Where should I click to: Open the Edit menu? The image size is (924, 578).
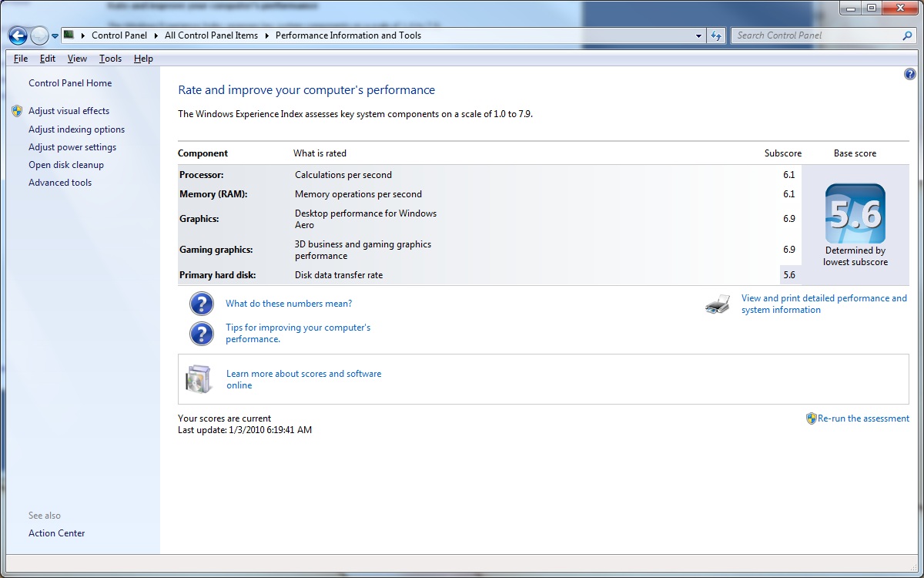(x=48, y=59)
